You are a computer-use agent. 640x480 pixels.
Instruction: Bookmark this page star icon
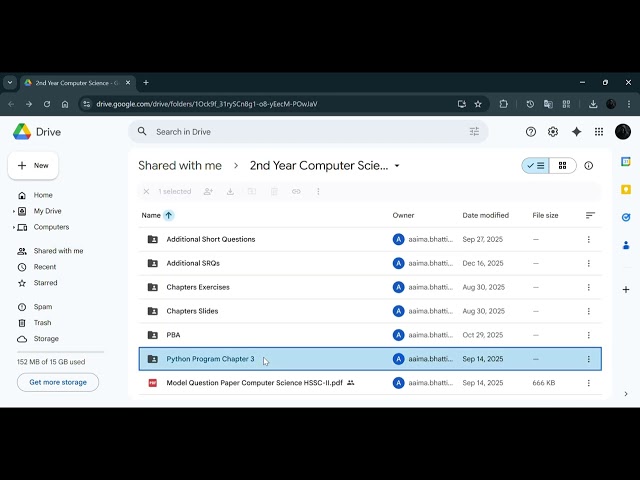[x=478, y=104]
